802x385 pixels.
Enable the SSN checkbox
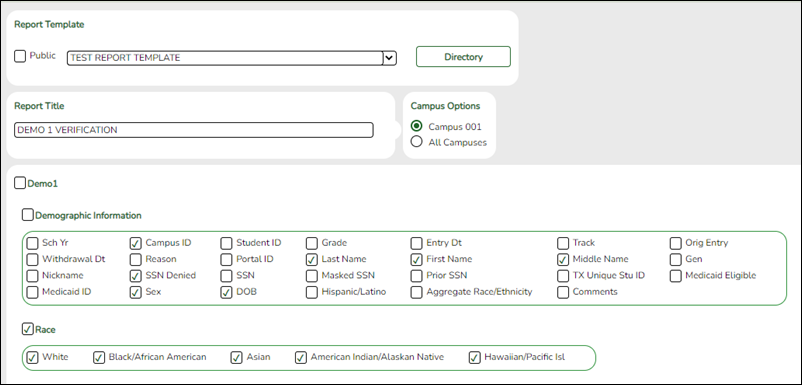pyautogui.click(x=226, y=276)
